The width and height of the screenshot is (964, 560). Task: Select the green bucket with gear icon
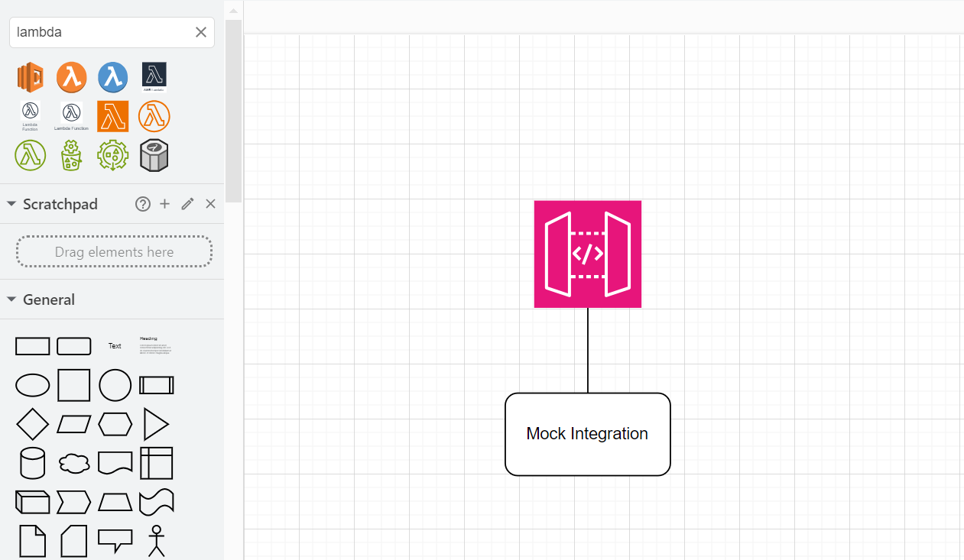pos(72,155)
